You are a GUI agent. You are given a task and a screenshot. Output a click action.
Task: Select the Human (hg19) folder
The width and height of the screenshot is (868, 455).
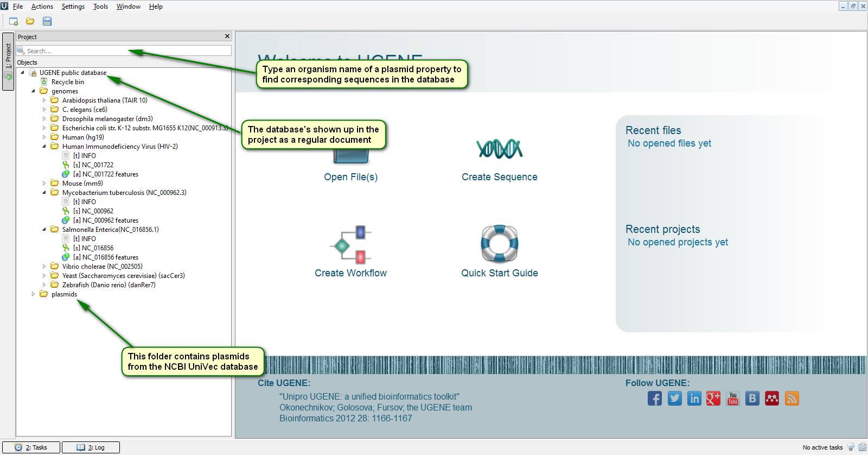coord(83,137)
